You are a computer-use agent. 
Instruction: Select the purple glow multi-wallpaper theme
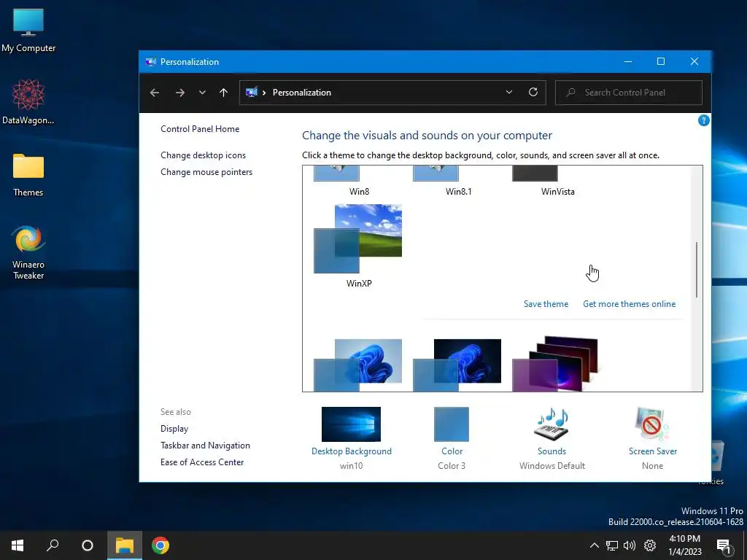555,365
